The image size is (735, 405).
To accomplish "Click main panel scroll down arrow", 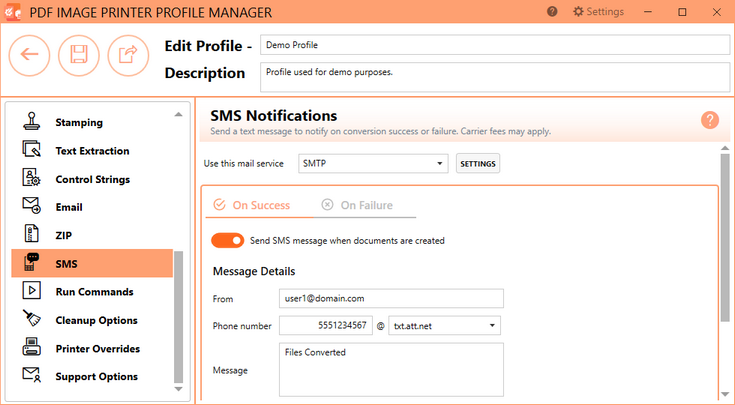I will [725, 394].
